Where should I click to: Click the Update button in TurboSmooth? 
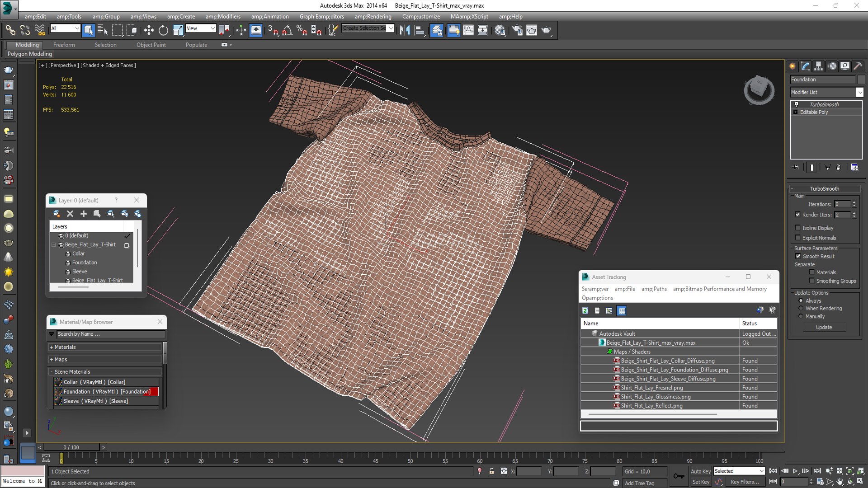pos(824,327)
